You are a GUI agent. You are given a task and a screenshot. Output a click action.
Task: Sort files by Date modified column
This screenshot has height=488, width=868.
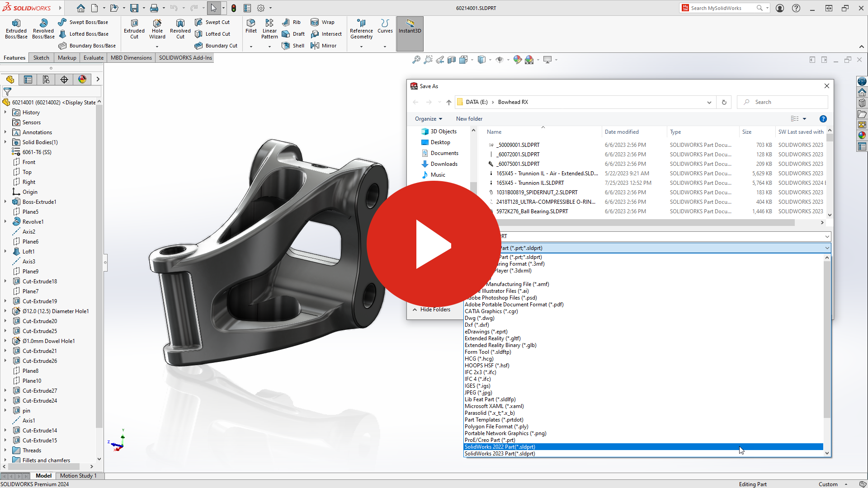(622, 132)
